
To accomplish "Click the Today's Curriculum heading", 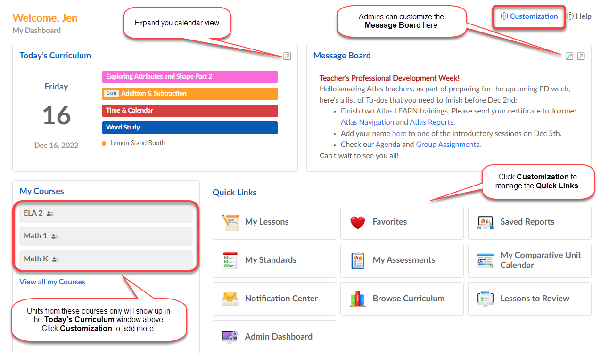I will (x=55, y=56).
